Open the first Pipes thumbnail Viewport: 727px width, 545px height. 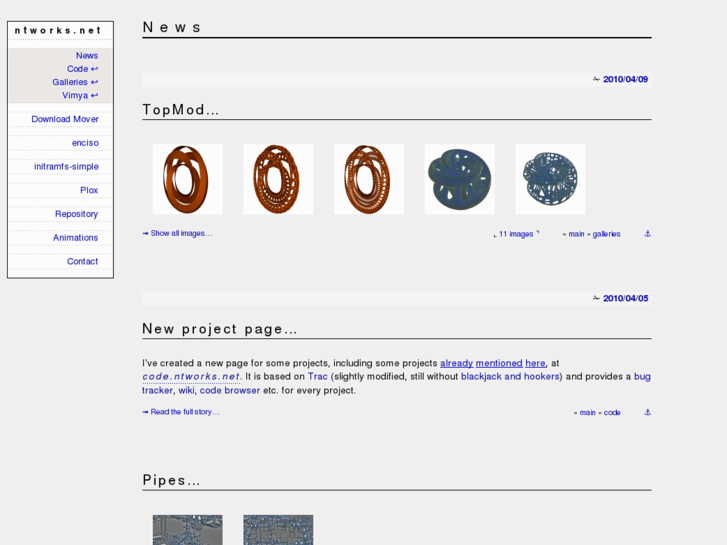[x=187, y=530]
